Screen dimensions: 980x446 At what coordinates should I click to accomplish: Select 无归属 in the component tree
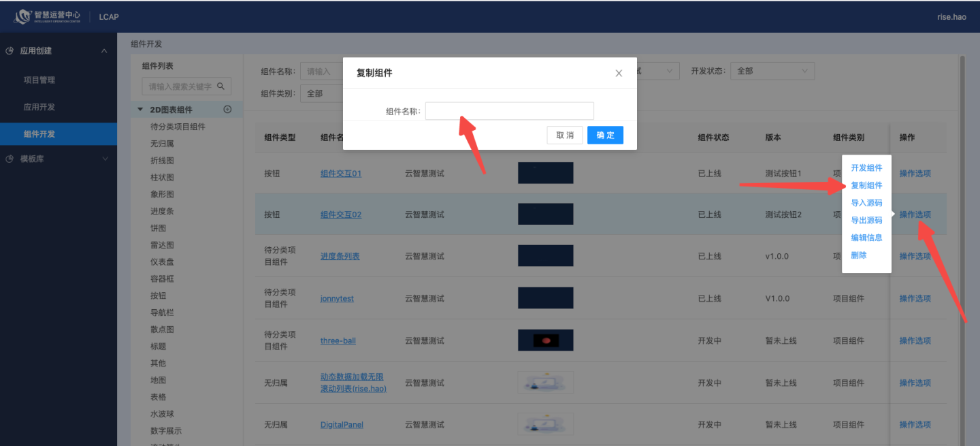point(162,144)
